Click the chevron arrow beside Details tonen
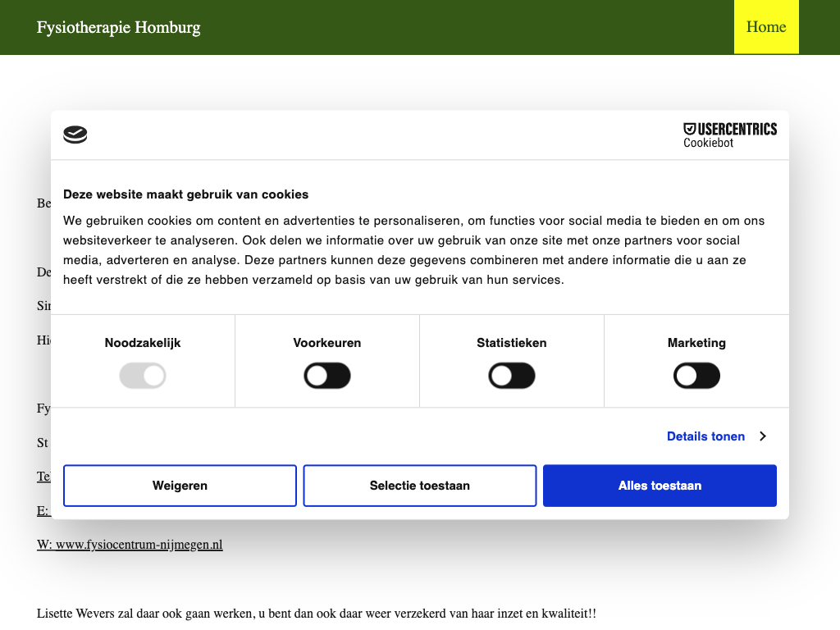Viewport: 840px width, 630px height. click(x=763, y=436)
